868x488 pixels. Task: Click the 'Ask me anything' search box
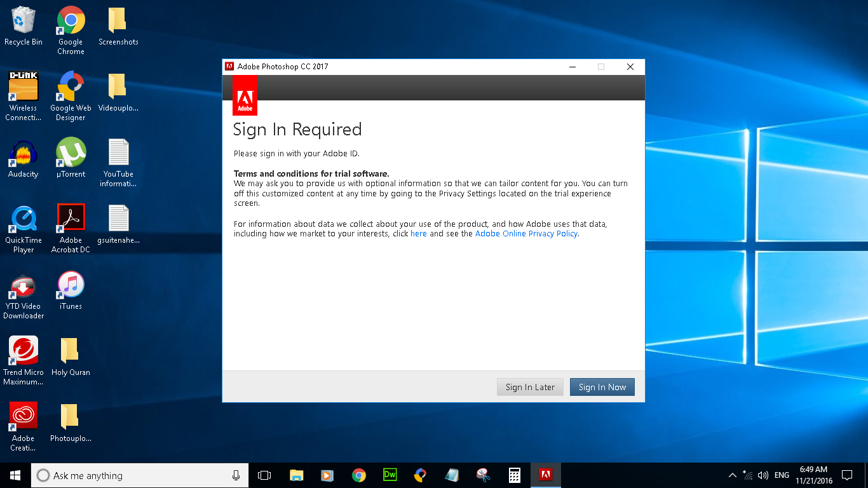coord(139,475)
